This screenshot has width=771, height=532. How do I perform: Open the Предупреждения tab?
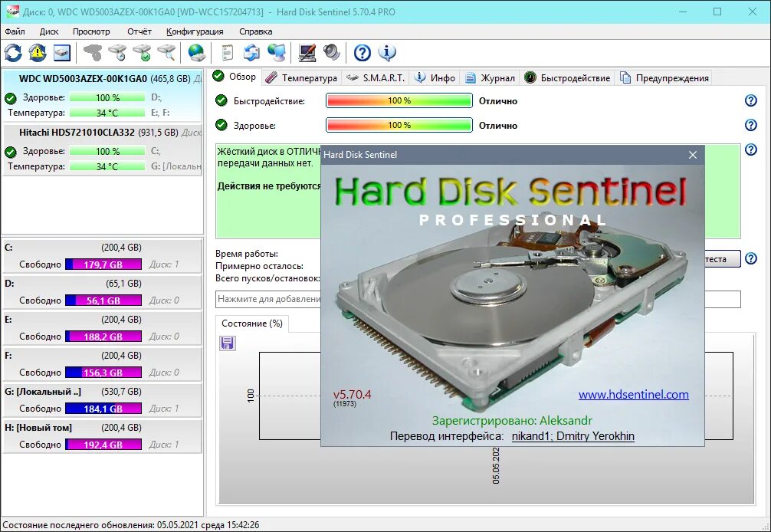(x=664, y=77)
